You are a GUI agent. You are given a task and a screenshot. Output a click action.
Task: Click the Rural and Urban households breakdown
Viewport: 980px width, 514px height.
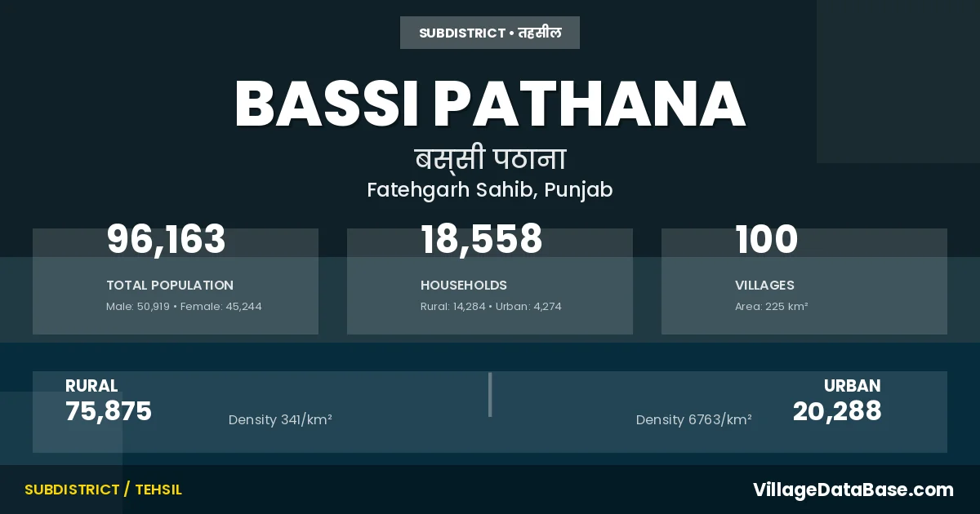click(491, 307)
